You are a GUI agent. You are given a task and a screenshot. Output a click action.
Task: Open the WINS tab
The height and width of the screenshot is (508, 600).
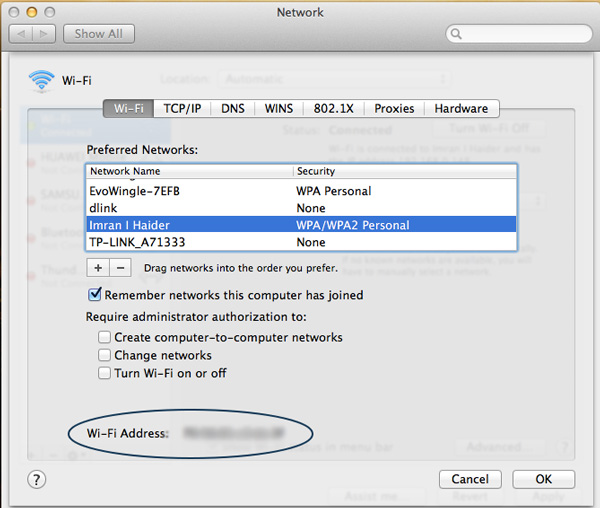(x=279, y=109)
